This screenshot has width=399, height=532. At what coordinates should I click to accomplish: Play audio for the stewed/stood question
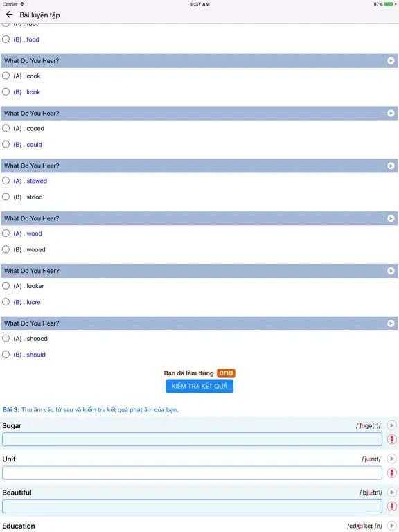point(391,166)
